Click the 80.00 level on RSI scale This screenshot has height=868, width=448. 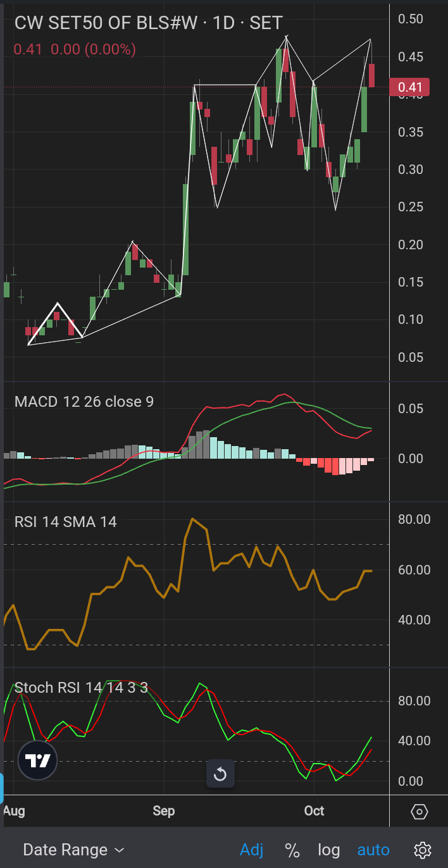pyautogui.click(x=414, y=519)
